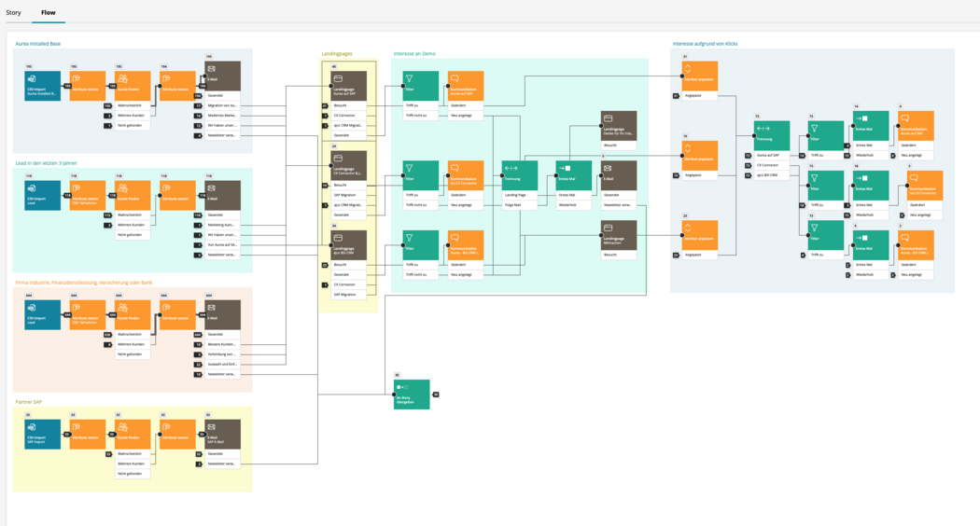Click Landingpages group title
980x526 pixels.
tap(337, 54)
